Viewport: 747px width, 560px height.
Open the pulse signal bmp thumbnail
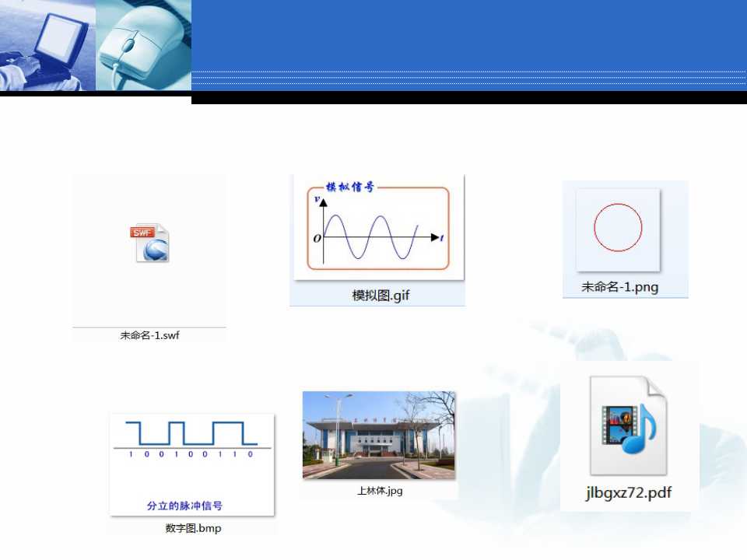(x=192, y=465)
